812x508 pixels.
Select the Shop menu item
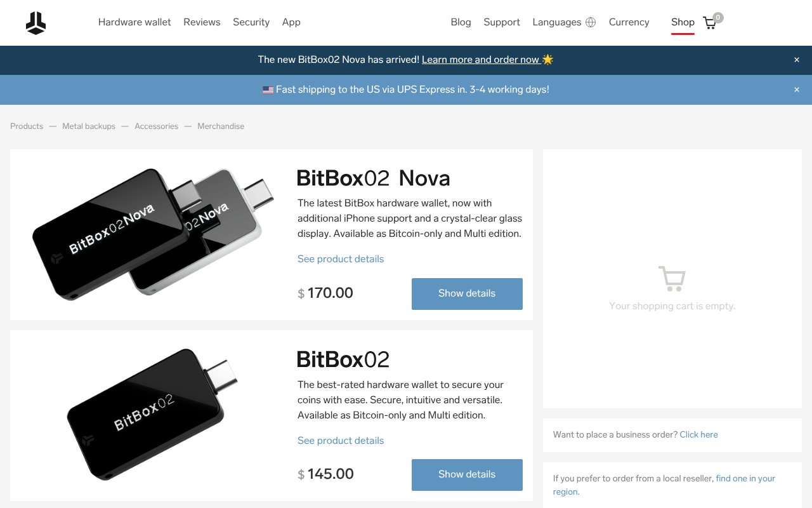(x=683, y=22)
